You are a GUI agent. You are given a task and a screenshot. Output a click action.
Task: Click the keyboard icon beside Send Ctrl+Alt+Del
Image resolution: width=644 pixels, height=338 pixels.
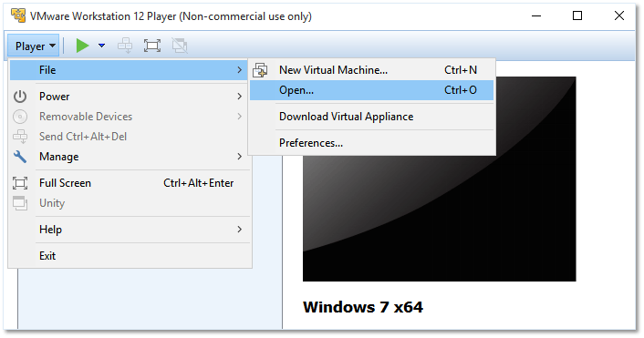[20, 137]
